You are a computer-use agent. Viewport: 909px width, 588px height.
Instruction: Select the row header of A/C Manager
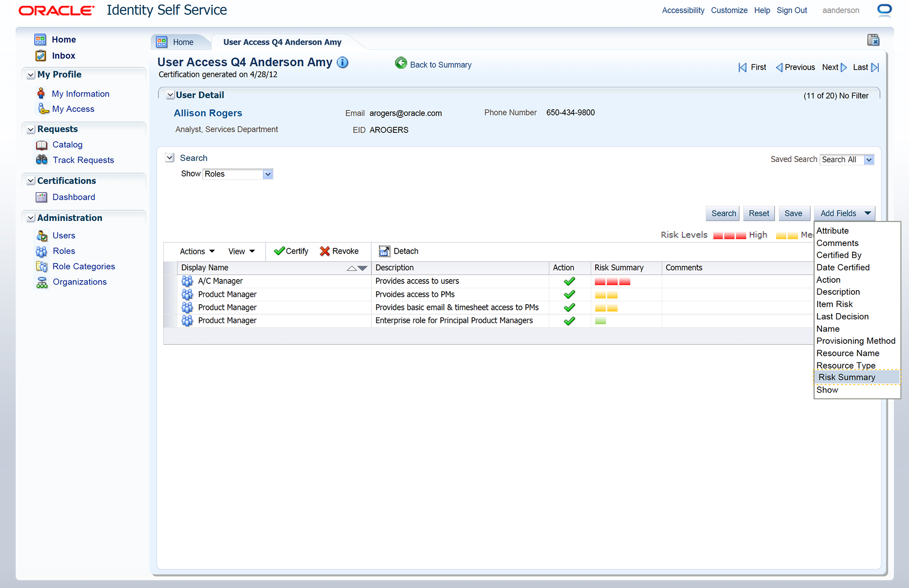[x=170, y=281]
